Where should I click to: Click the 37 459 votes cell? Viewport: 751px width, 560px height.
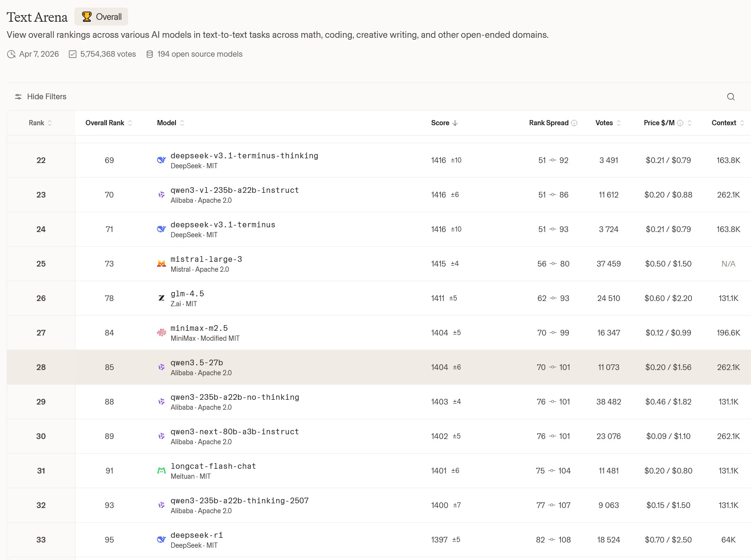coord(609,264)
